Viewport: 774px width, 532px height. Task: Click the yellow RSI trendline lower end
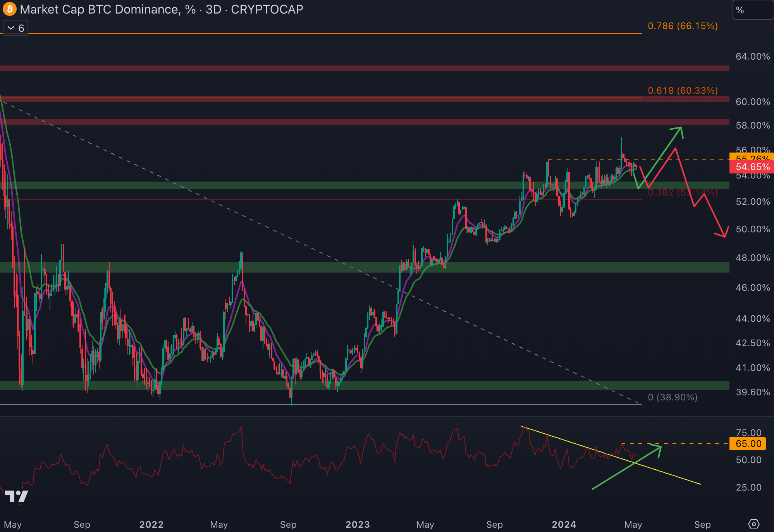click(700, 484)
